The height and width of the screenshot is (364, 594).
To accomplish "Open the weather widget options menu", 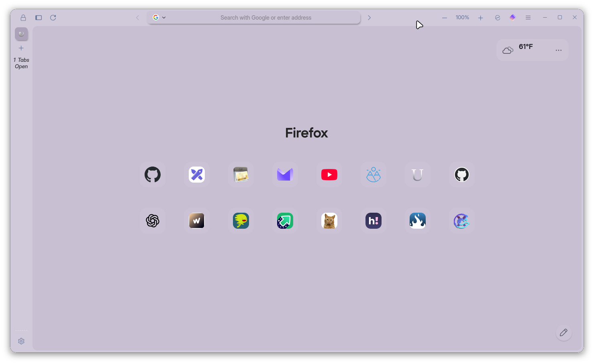I will (x=558, y=51).
